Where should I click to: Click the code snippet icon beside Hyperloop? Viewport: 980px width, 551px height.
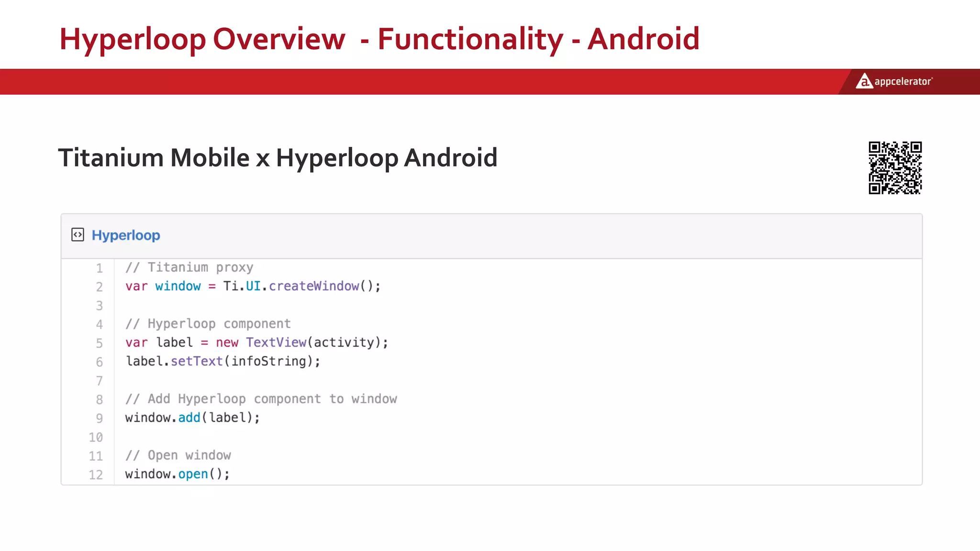coord(78,235)
